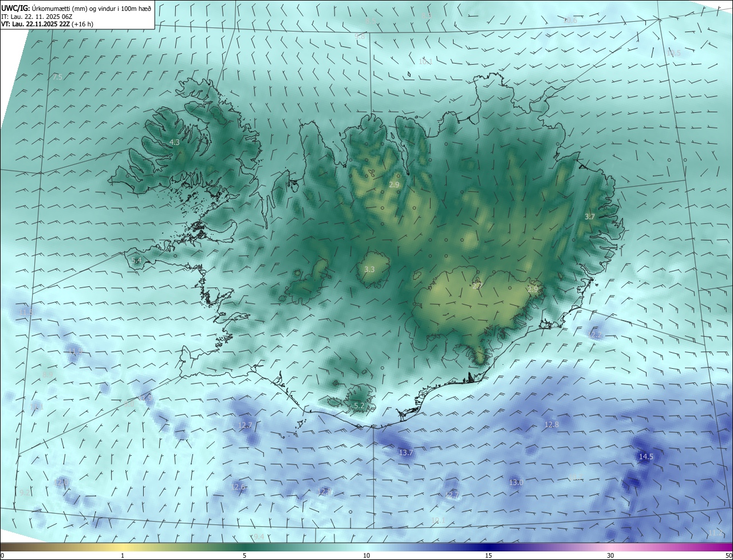The image size is (733, 560).
Task: Click the 5.4 value on Snæfellsnes peninsula
Action: coord(136,261)
